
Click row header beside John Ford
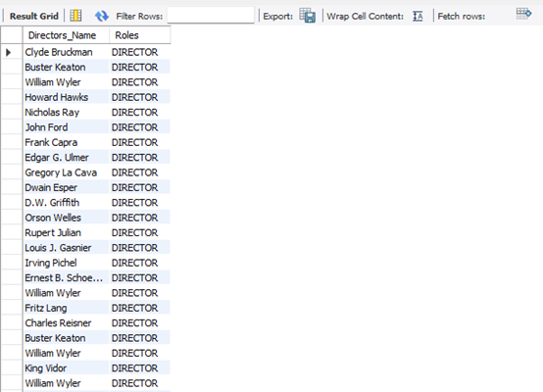coord(12,127)
